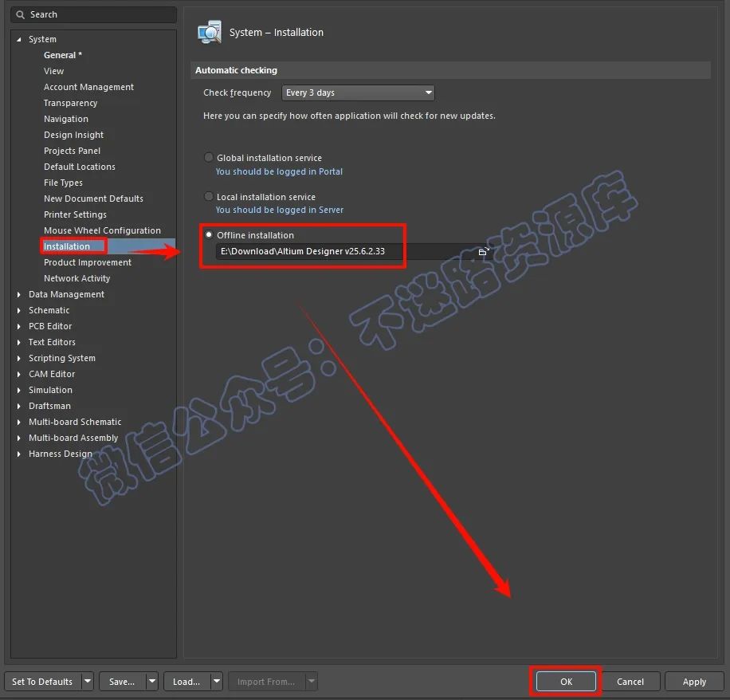The height and width of the screenshot is (700, 730).
Task: Click 'You should be logged in Portal' link
Action: click(279, 171)
